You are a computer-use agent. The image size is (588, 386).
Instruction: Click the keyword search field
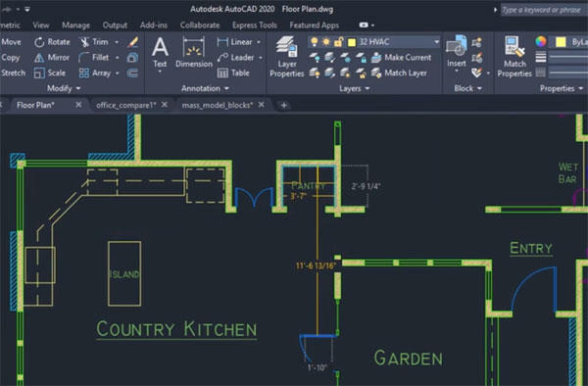point(544,10)
